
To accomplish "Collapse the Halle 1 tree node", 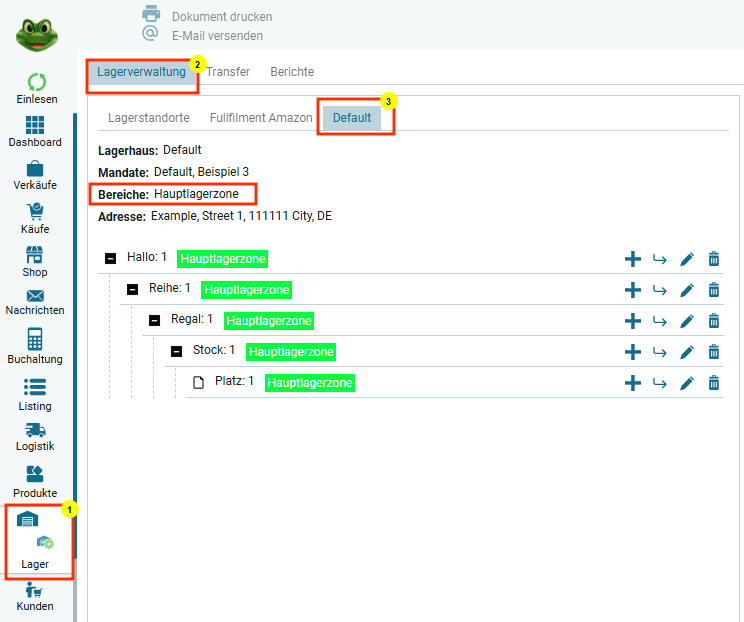I will pyautogui.click(x=111, y=259).
